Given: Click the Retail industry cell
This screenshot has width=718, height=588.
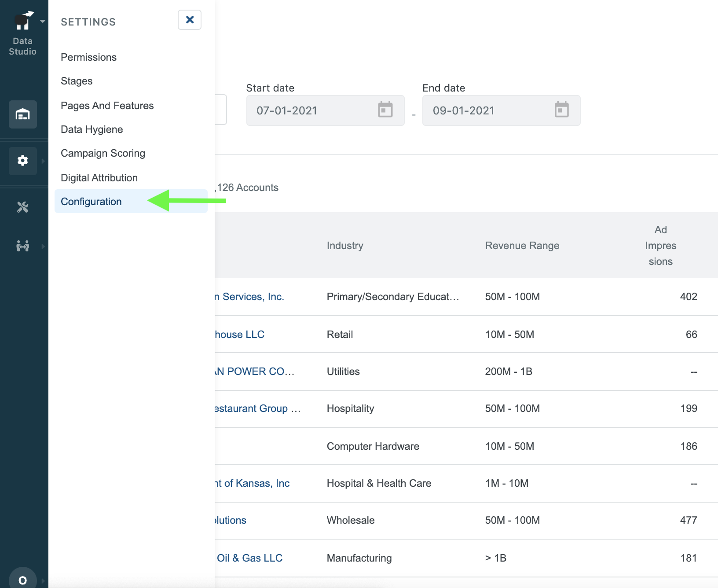Looking at the screenshot, I should pyautogui.click(x=340, y=334).
